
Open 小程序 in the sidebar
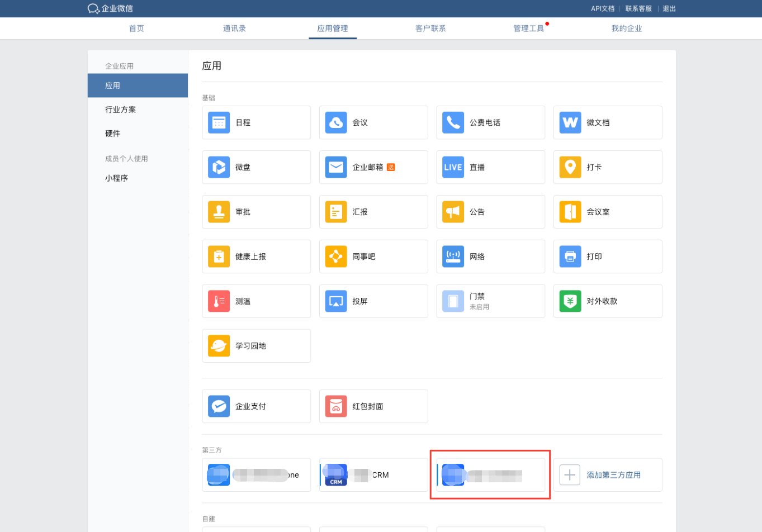pos(116,178)
